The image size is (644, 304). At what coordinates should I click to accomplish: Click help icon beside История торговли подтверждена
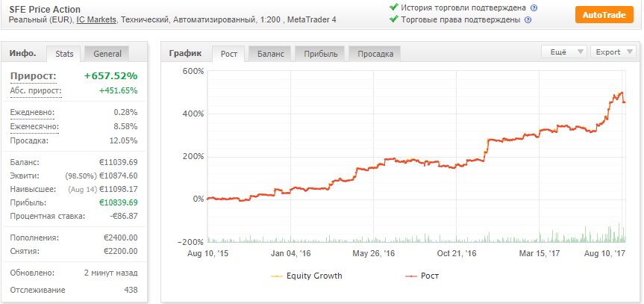coord(534,7)
